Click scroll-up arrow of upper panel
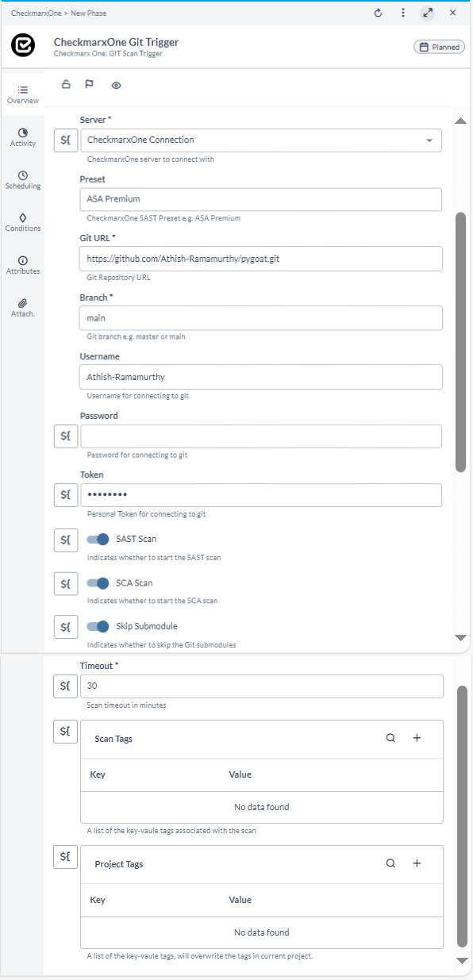 pyautogui.click(x=460, y=120)
